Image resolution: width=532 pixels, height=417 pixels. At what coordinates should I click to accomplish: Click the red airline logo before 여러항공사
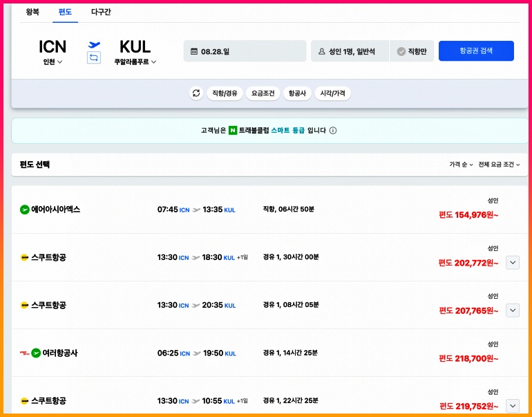coord(25,353)
